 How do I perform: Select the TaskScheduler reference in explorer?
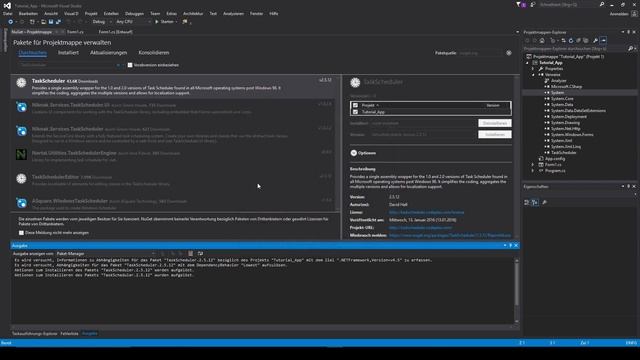tap(564, 153)
